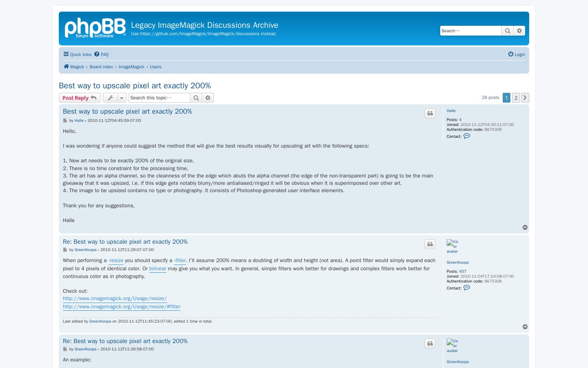This screenshot has height=368, width=588.
Task: Focus the header Search field
Action: pos(471,31)
